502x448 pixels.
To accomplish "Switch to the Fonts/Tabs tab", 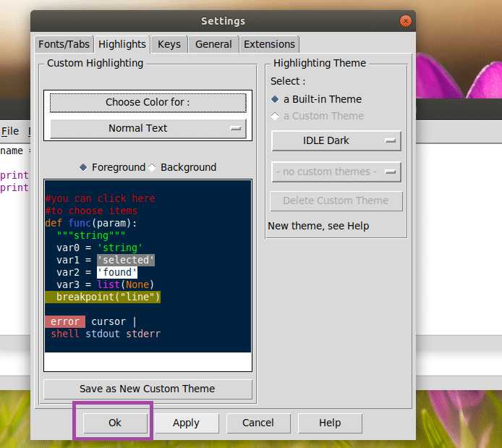I will [x=64, y=44].
